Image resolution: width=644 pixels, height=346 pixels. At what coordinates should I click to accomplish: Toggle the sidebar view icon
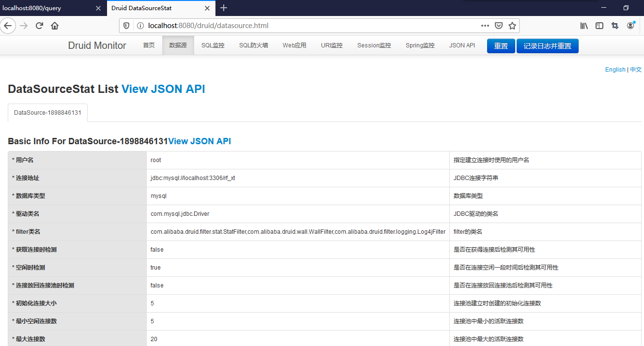coord(599,26)
